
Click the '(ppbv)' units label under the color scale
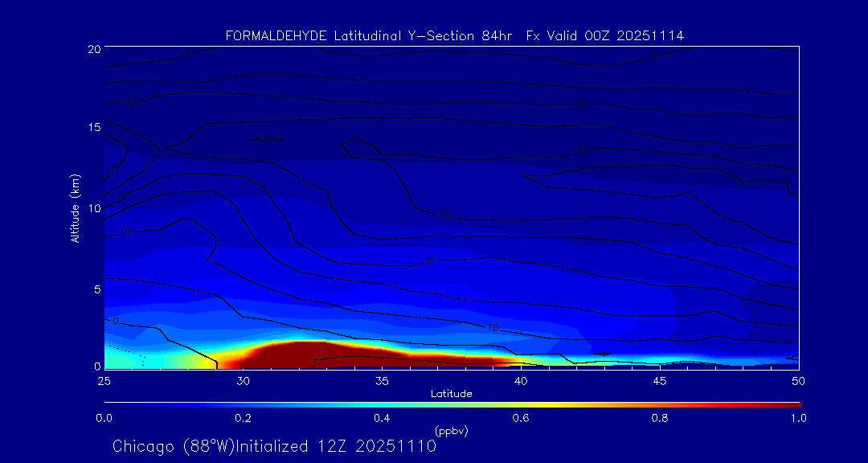[x=452, y=430]
